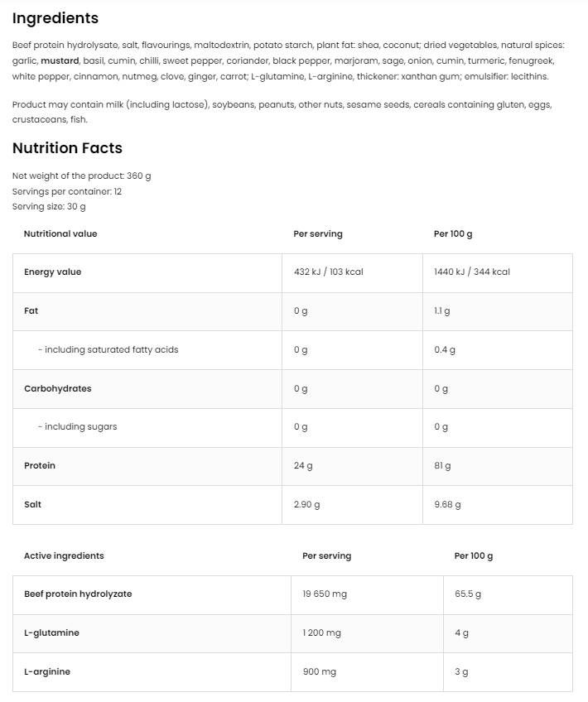Click the Salt per serving value 2.90 g
This screenshot has width=588, height=702.
coord(306,505)
